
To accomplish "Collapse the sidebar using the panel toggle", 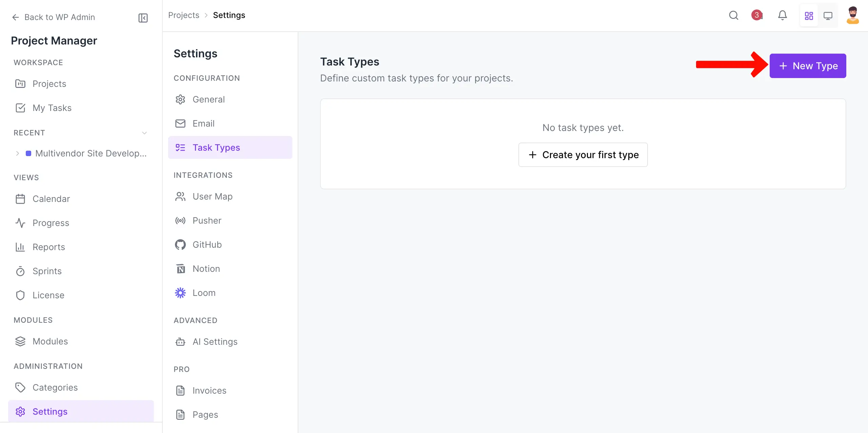I will 142,18.
